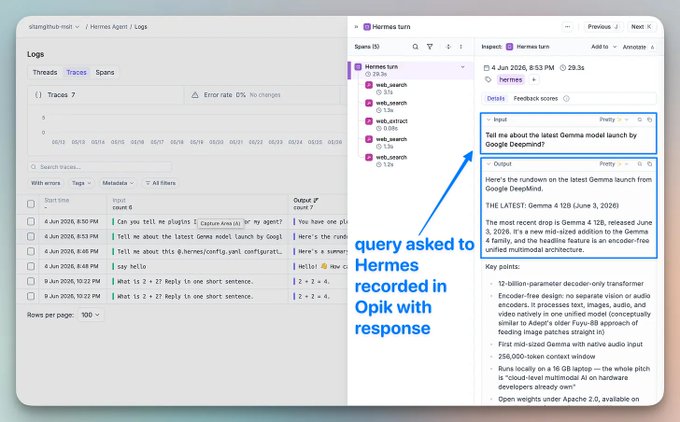Search within the Input section
This screenshot has height=422, width=680.
tap(640, 120)
